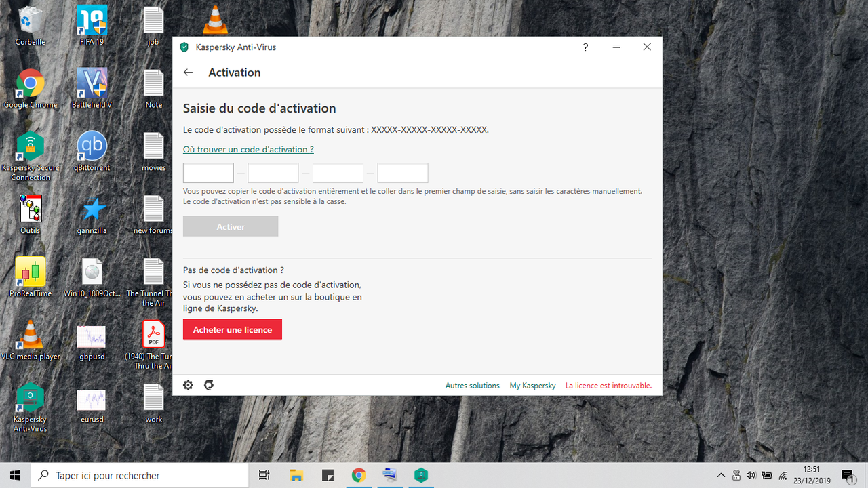Viewport: 868px width, 488px height.
Task: Open volume control in system tray
Action: [x=751, y=475]
